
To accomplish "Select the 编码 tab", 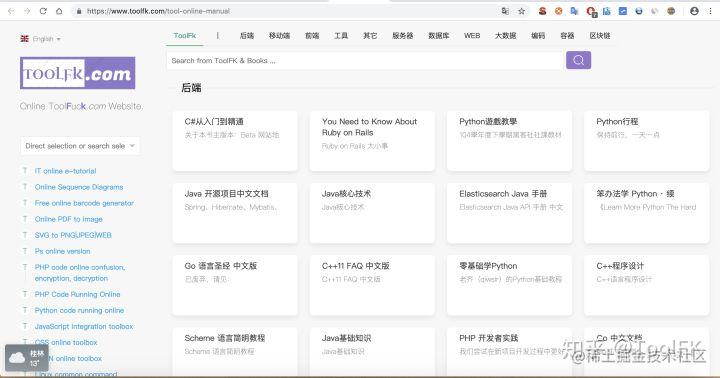I will (x=538, y=36).
